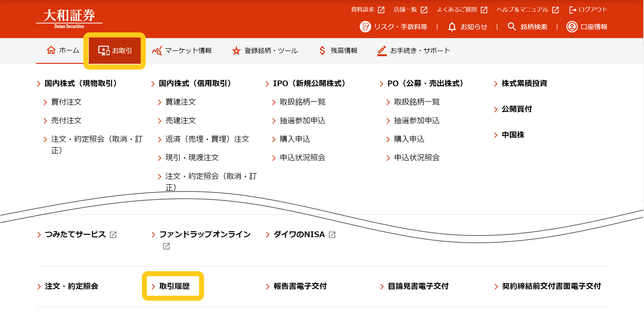Click the マーケット情報 chart icon
Image resolution: width=644 pixels, height=315 pixels.
[x=157, y=50]
